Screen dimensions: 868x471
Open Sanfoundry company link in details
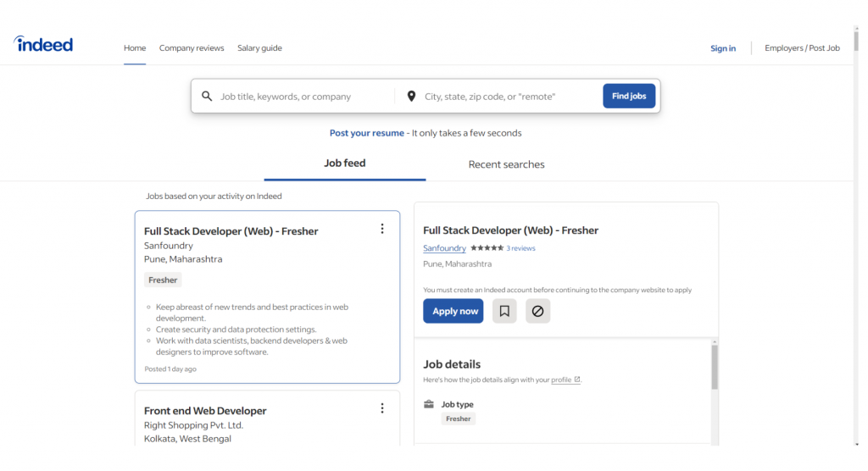tap(444, 248)
